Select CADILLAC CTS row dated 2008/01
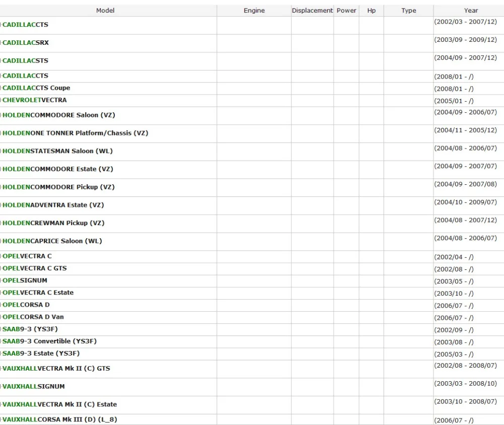 [252, 77]
